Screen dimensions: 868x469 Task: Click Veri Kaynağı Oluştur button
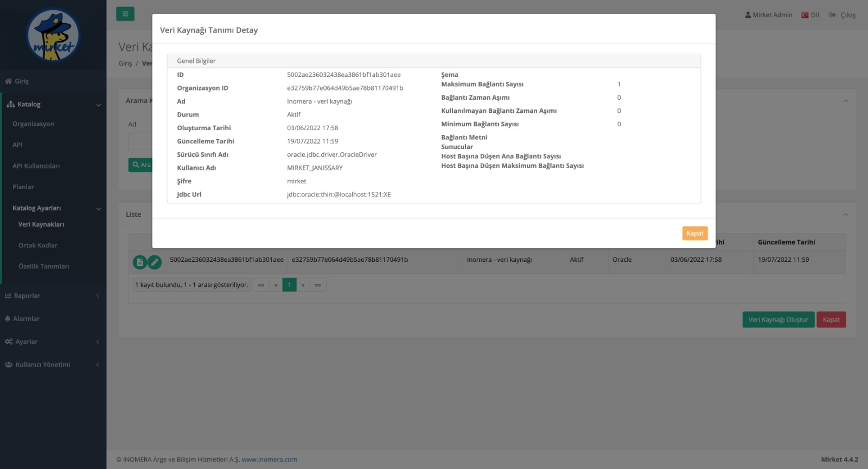tap(778, 320)
